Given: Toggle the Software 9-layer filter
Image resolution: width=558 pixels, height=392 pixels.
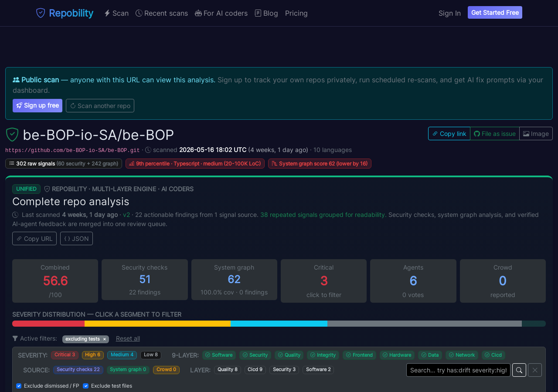Looking at the screenshot, I should pos(219,355).
